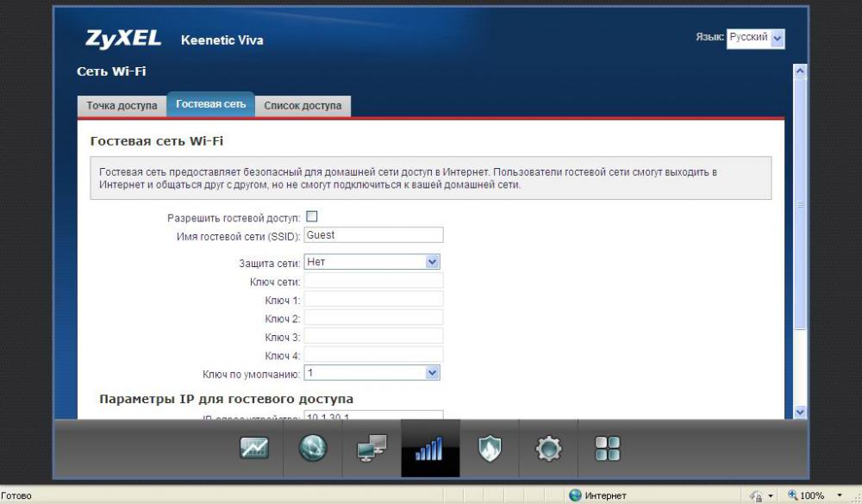
Task: Open zoom level dropdown arrow in status bar
Action: (x=840, y=495)
